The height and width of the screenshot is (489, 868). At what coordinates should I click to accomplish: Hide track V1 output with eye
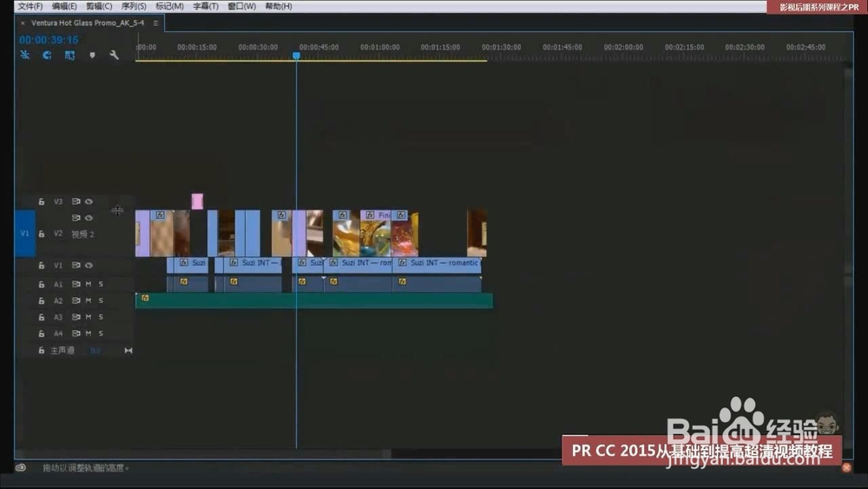tap(89, 265)
